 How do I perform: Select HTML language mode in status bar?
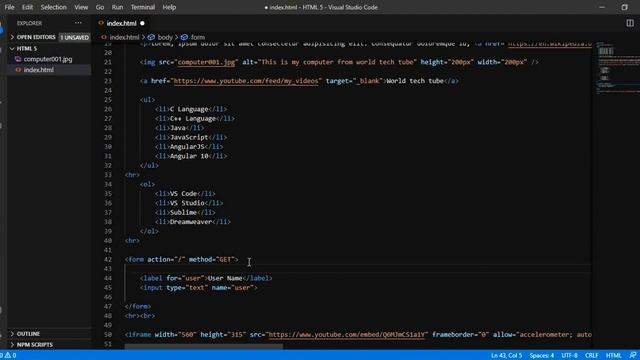(613, 355)
